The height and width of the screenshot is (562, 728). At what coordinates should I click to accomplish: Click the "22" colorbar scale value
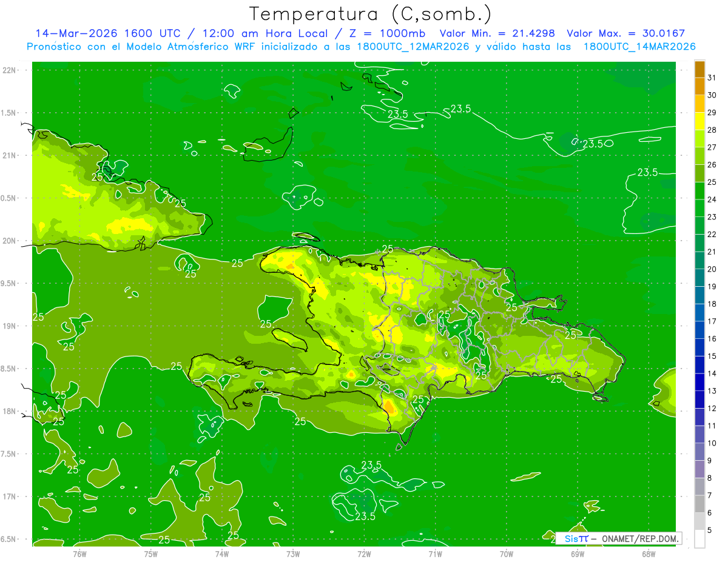click(x=712, y=235)
